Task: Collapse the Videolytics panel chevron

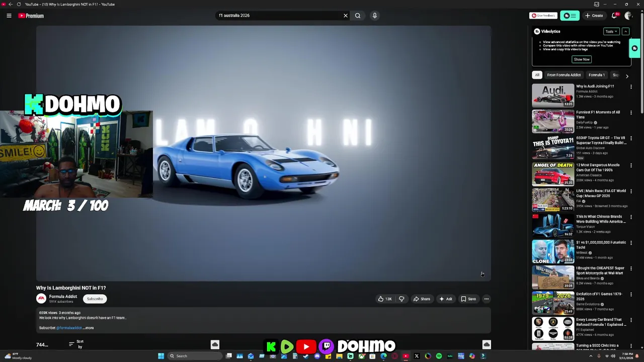Action: point(625,31)
